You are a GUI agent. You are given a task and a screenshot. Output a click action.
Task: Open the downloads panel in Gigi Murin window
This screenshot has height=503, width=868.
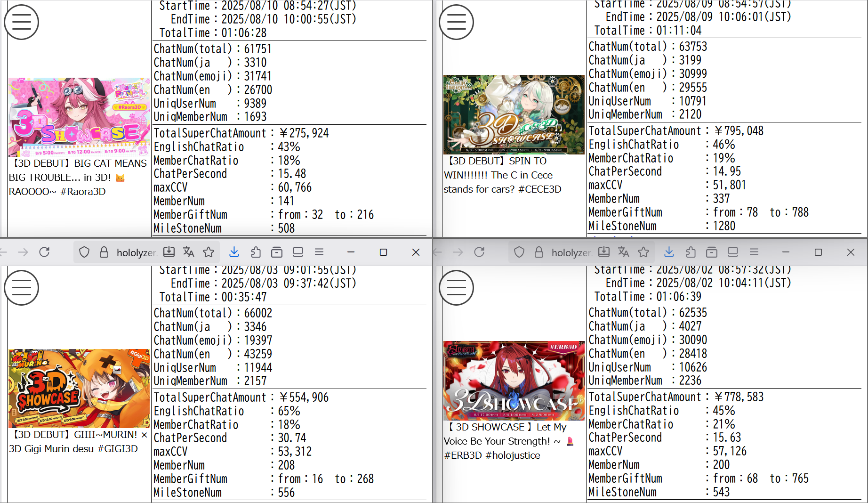click(x=234, y=252)
